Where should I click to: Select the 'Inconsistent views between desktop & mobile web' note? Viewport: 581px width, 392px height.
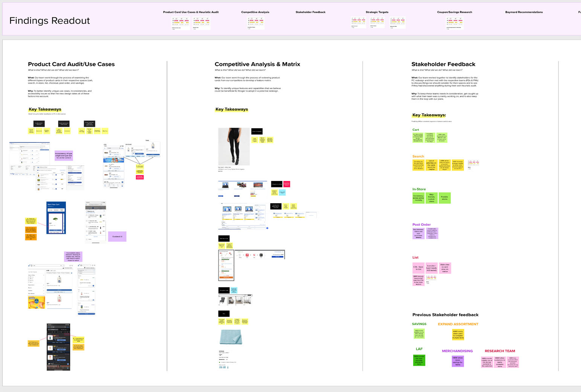pyautogui.click(x=73, y=257)
